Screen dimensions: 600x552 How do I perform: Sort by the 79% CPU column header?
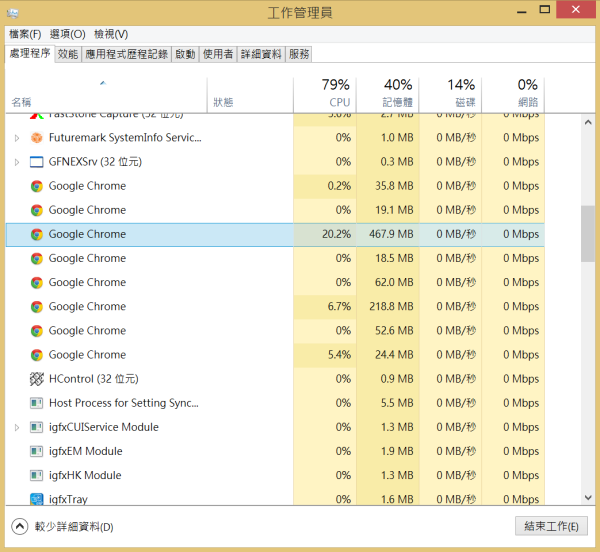point(325,95)
